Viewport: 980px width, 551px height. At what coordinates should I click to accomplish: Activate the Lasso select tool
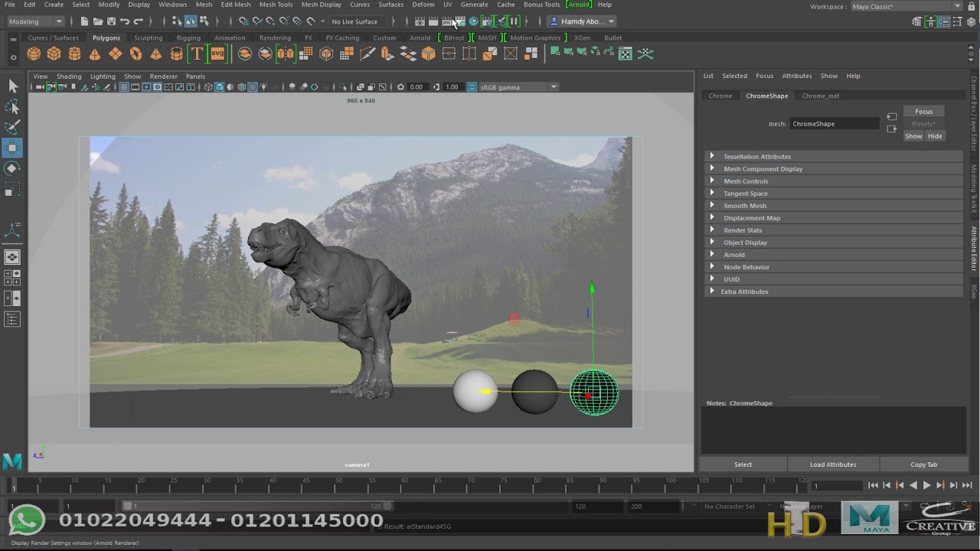(x=12, y=107)
